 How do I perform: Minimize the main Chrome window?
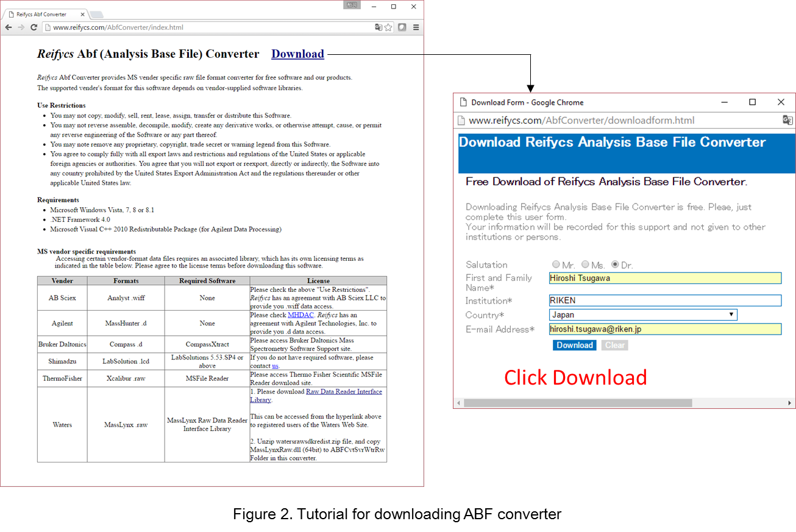[x=374, y=7]
